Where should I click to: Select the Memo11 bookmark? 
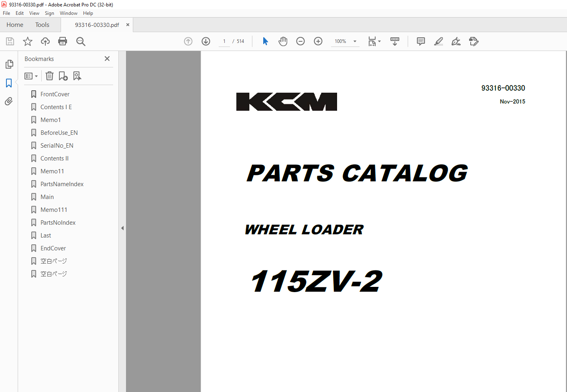click(52, 171)
